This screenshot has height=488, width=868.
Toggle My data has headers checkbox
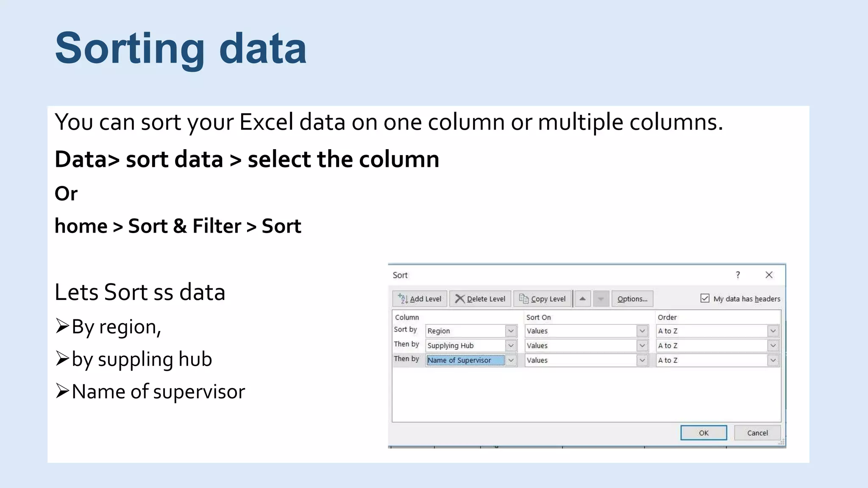[705, 298]
